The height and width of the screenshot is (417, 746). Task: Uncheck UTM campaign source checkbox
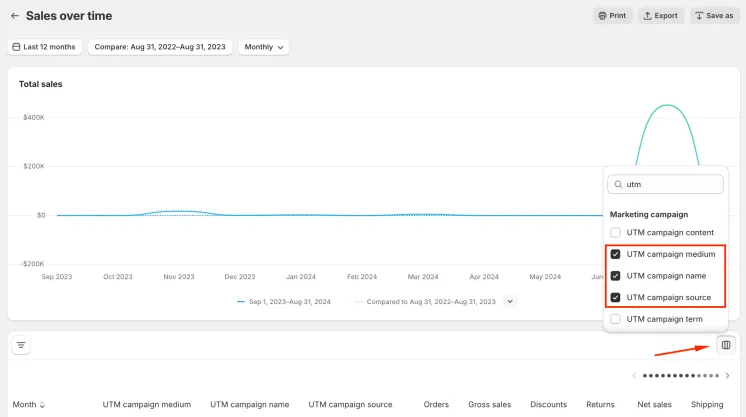(615, 298)
